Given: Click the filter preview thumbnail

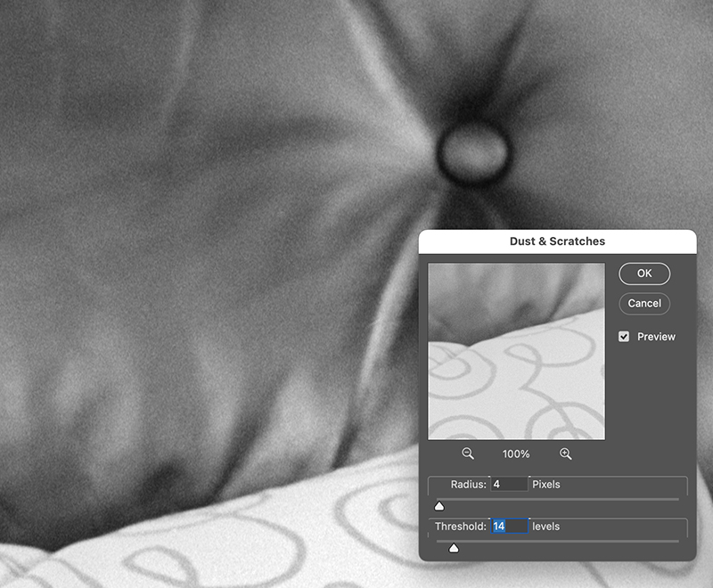Looking at the screenshot, I should pos(516,351).
